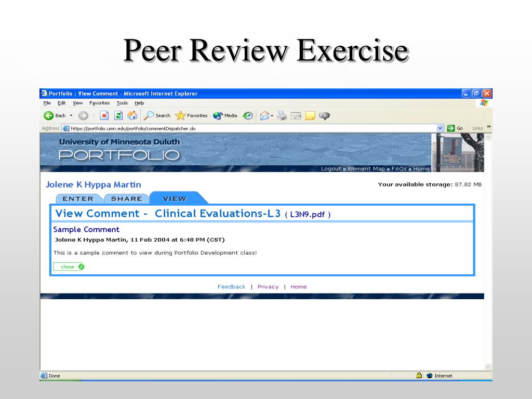Open the Edit menu

pyautogui.click(x=61, y=103)
